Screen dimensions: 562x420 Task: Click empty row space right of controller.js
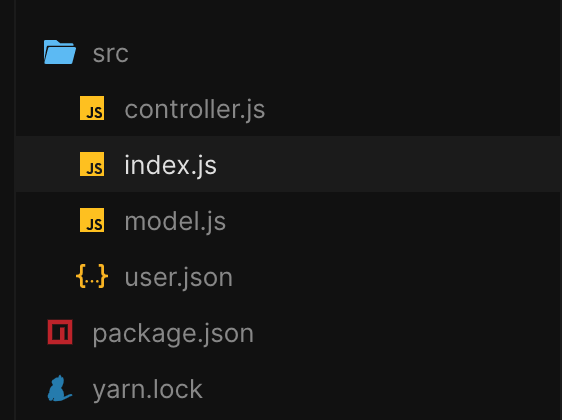[x=412, y=108]
